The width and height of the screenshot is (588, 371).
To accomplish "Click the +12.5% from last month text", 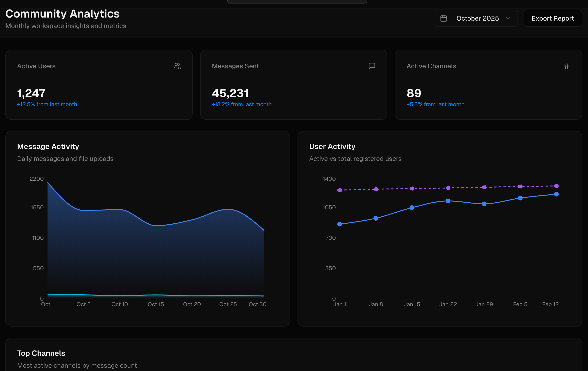I will [x=47, y=105].
